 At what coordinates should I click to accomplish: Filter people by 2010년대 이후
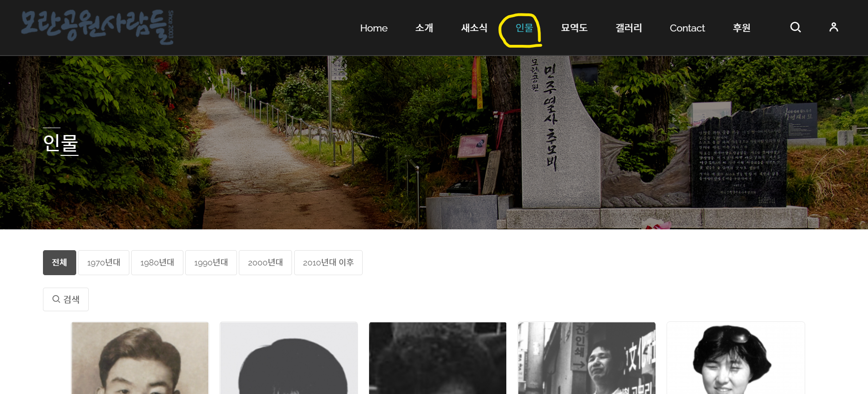pyautogui.click(x=328, y=263)
